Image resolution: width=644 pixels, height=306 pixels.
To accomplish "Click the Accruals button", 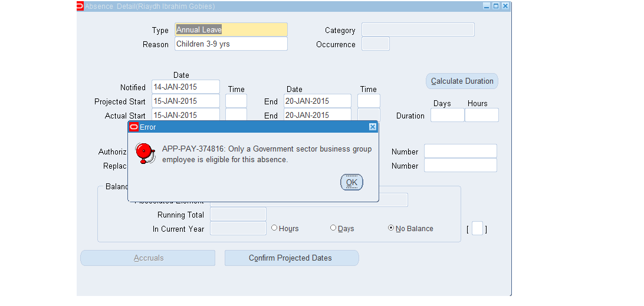I will click(148, 258).
